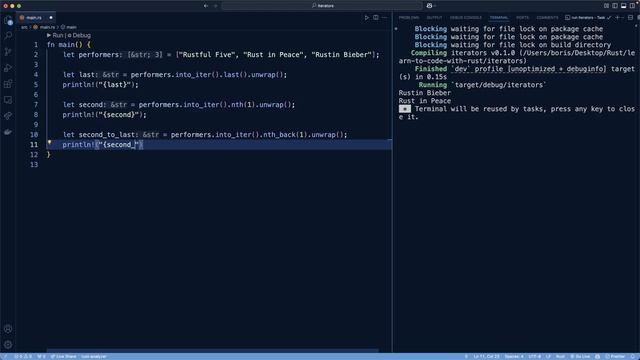640x360 pixels.
Task: Click the Run play icon in editor toolbar
Action: [x=367, y=18]
